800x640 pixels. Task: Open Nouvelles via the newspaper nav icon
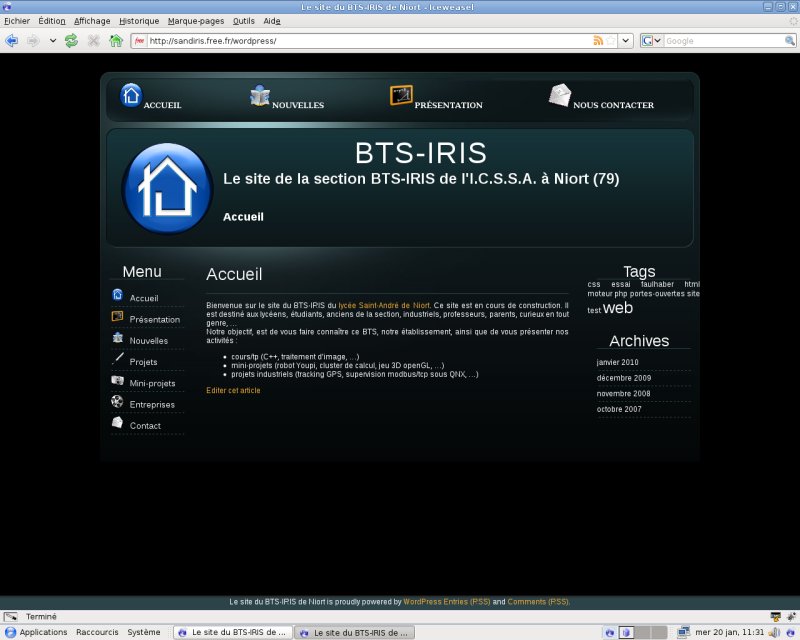tap(260, 95)
